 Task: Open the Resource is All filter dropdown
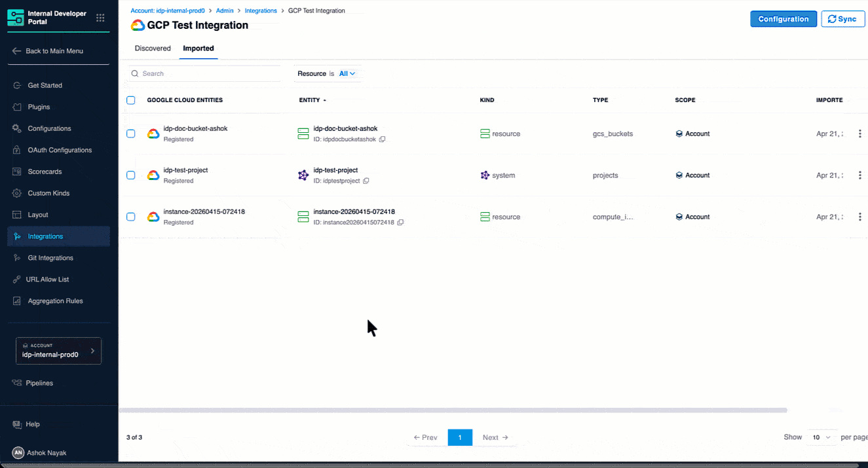pos(347,74)
